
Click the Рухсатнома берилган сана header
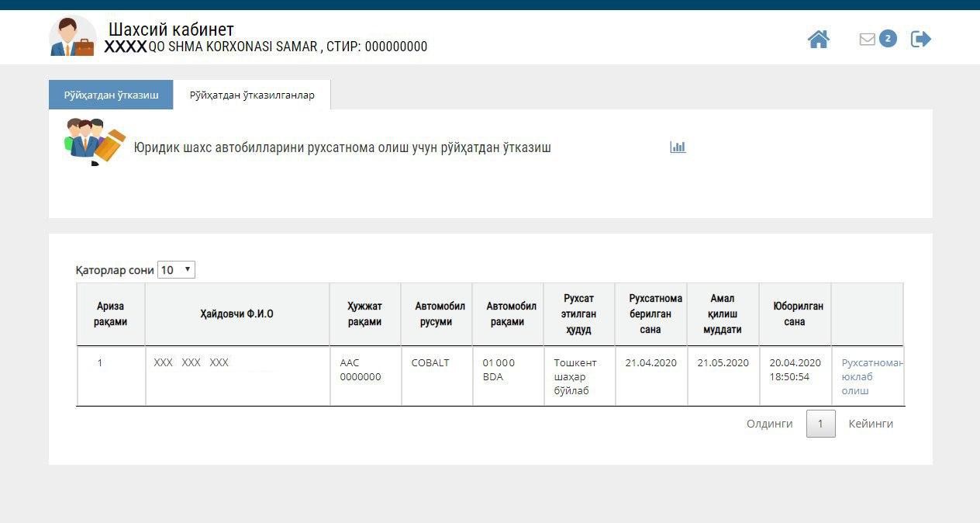tap(651, 314)
